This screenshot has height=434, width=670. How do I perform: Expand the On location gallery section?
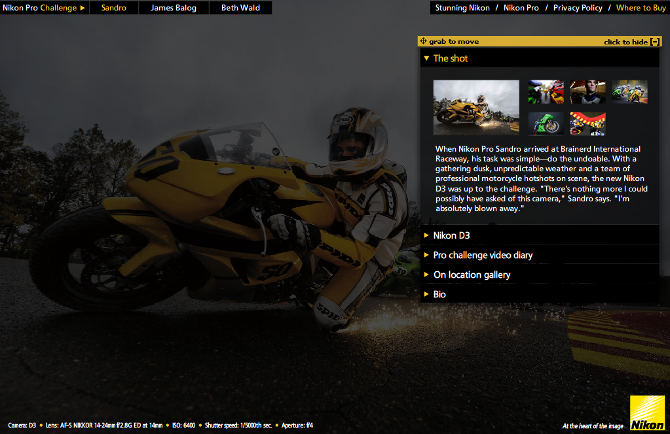tap(540, 275)
